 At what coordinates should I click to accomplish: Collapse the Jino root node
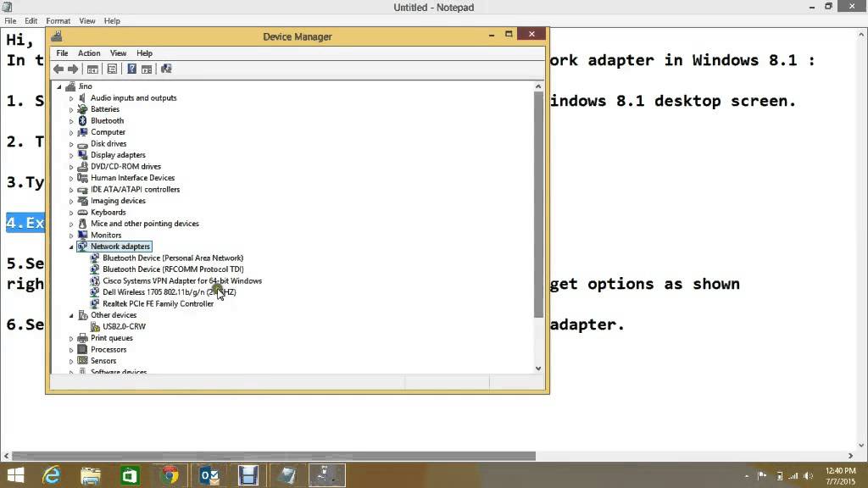[x=59, y=87]
